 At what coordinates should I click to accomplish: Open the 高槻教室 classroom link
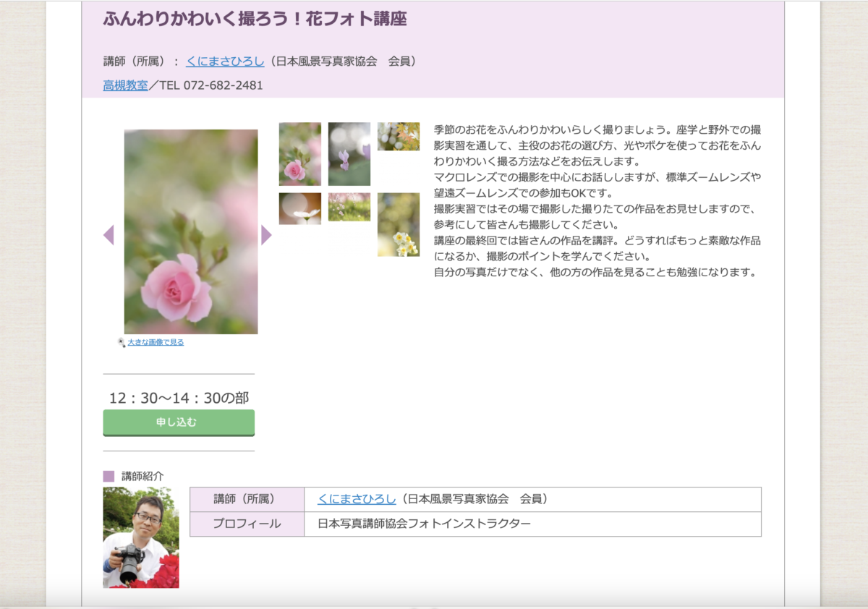[125, 85]
